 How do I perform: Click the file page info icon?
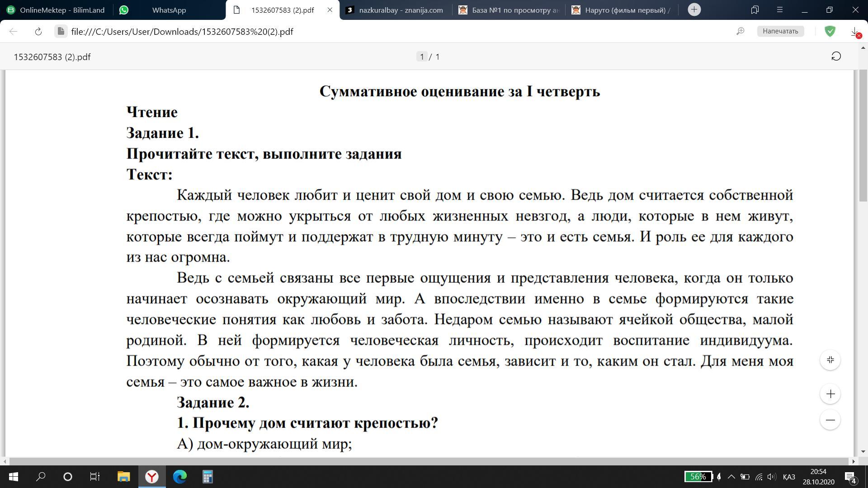[61, 31]
